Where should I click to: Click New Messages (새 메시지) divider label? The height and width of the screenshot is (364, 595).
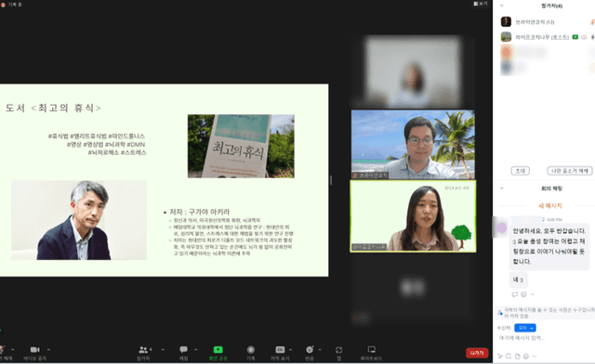(x=549, y=206)
